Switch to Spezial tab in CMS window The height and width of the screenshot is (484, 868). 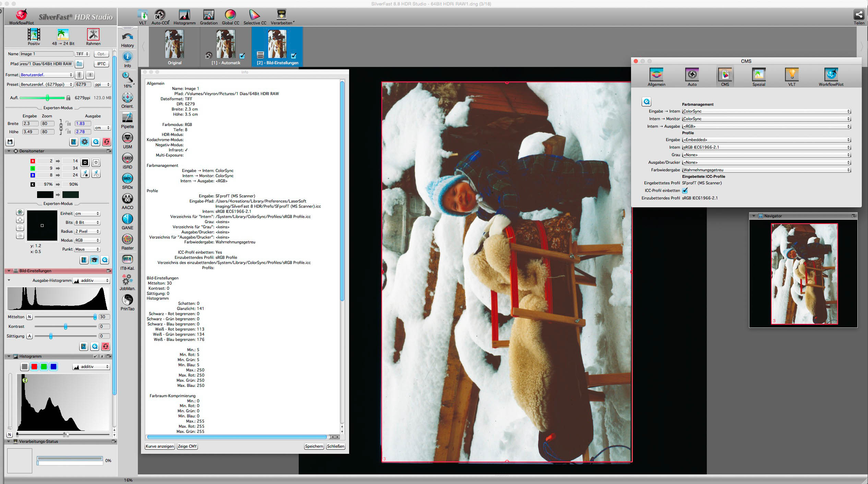759,77
